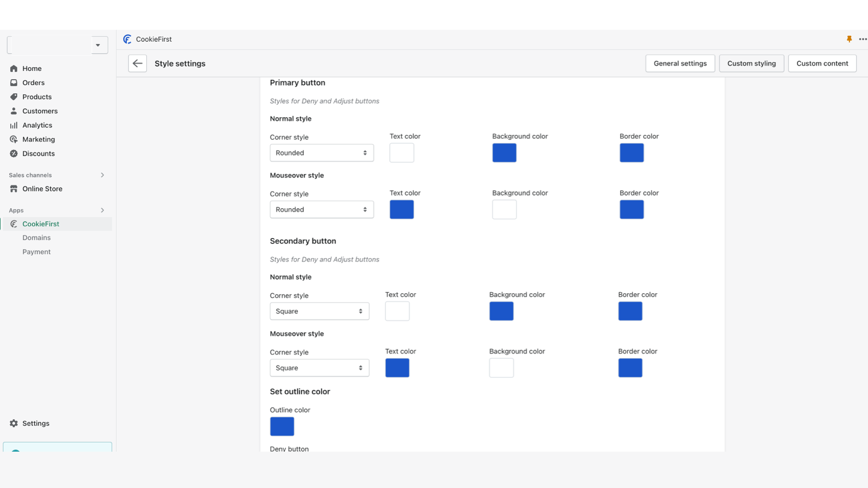Go to Payment under CookieFirst
The image size is (868, 488).
coord(36,252)
